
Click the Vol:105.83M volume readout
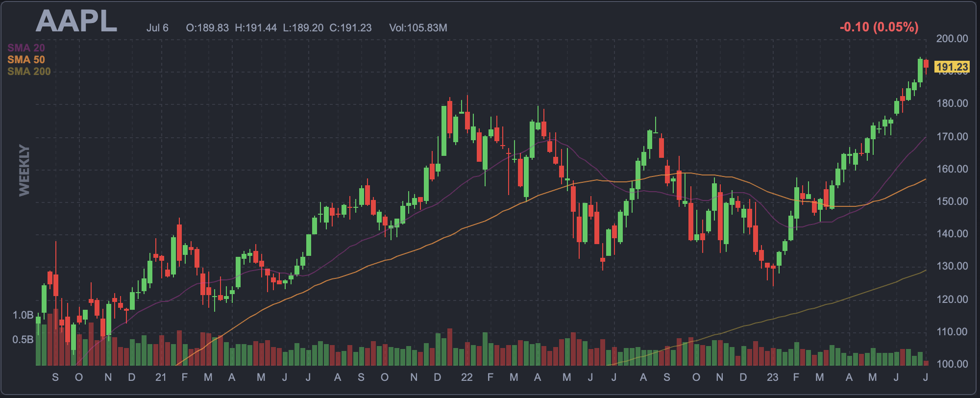pyautogui.click(x=418, y=28)
